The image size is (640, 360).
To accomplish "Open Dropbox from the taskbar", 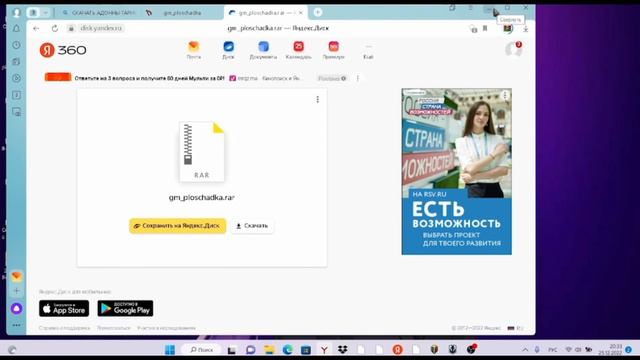I will 342,349.
